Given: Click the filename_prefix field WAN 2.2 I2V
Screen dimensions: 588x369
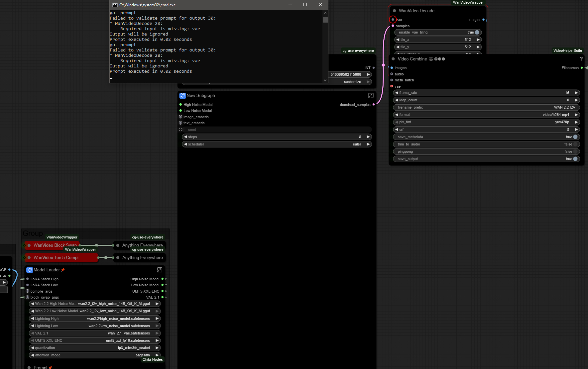Looking at the screenshot, I should (487, 107).
